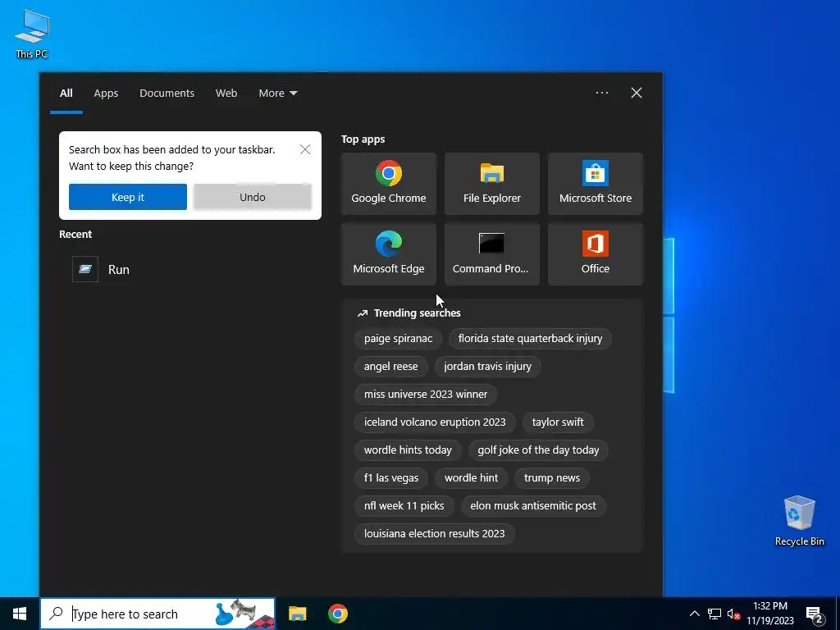Expand the More dropdown
The image size is (840, 630).
click(x=277, y=94)
